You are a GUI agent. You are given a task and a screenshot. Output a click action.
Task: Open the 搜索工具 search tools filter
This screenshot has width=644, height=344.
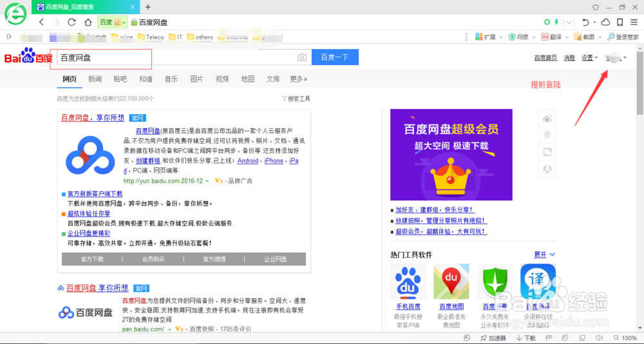[296, 99]
